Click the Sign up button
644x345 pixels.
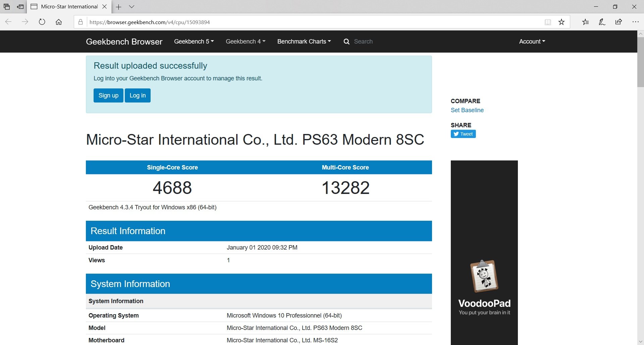108,95
